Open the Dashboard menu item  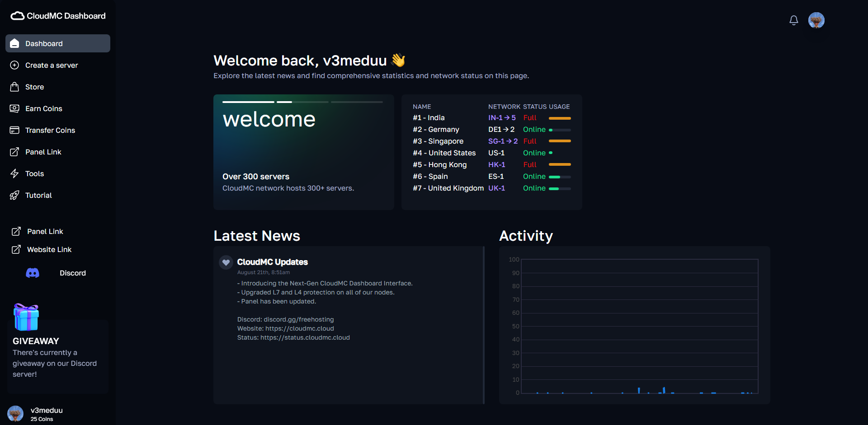[x=58, y=43]
